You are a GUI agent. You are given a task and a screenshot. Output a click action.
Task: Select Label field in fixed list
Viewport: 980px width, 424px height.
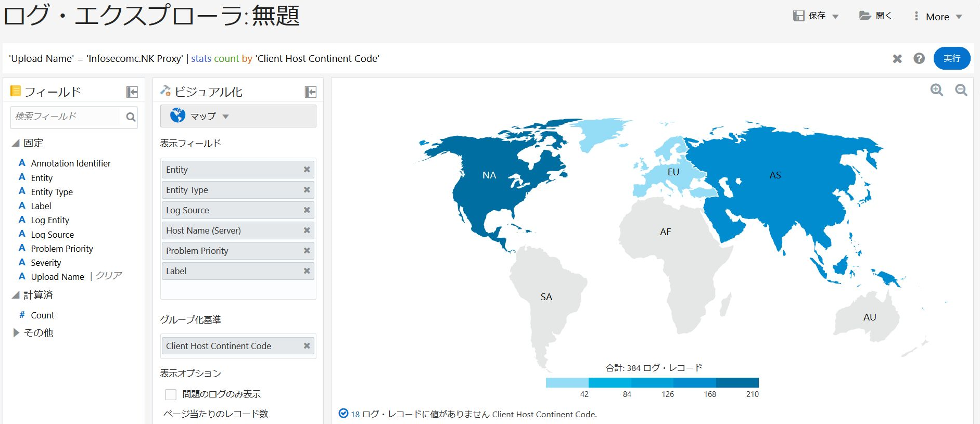click(x=41, y=206)
